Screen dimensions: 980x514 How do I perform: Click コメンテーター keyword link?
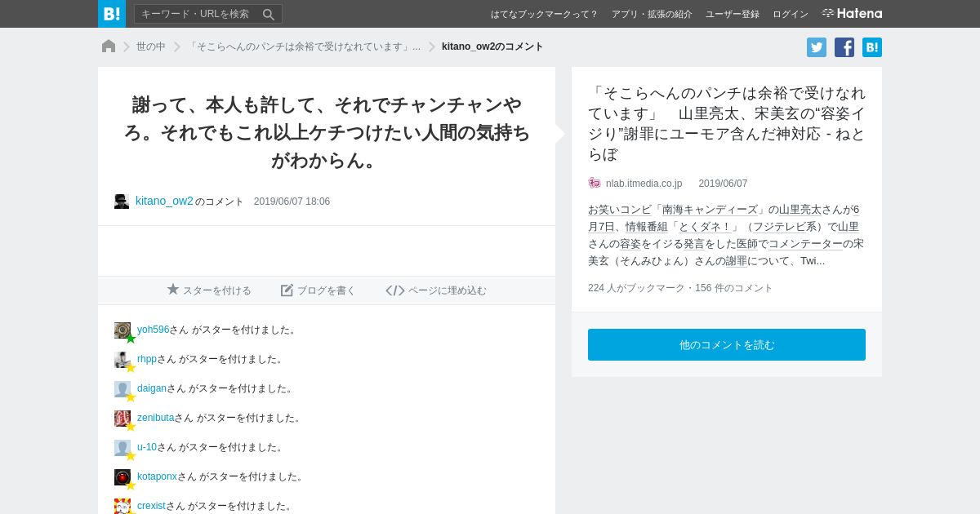(805, 244)
